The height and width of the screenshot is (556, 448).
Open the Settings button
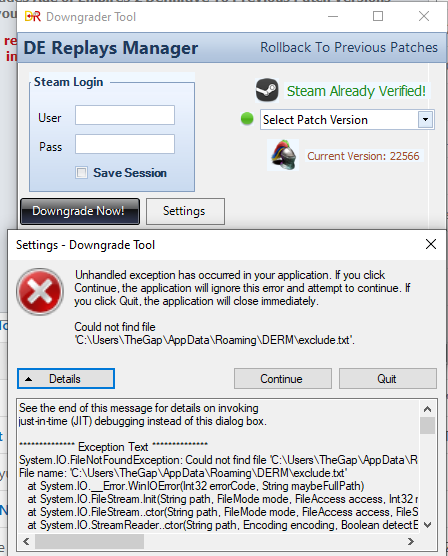click(185, 211)
